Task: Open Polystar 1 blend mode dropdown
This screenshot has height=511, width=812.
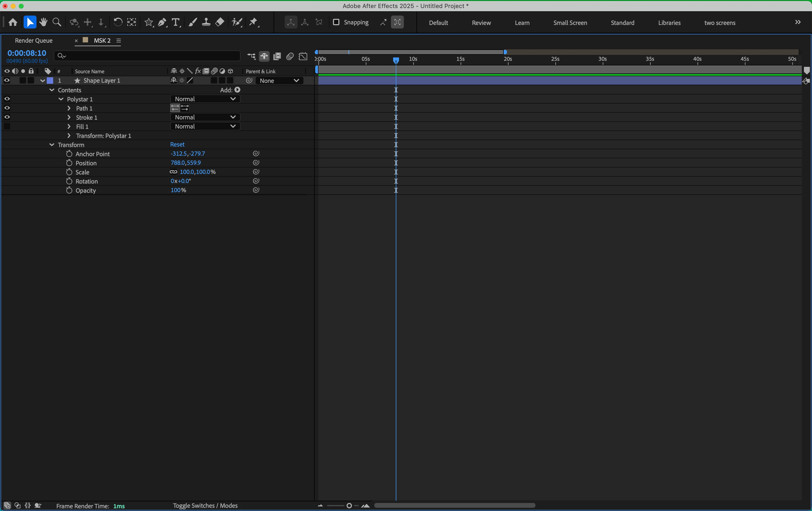Action: pos(205,99)
